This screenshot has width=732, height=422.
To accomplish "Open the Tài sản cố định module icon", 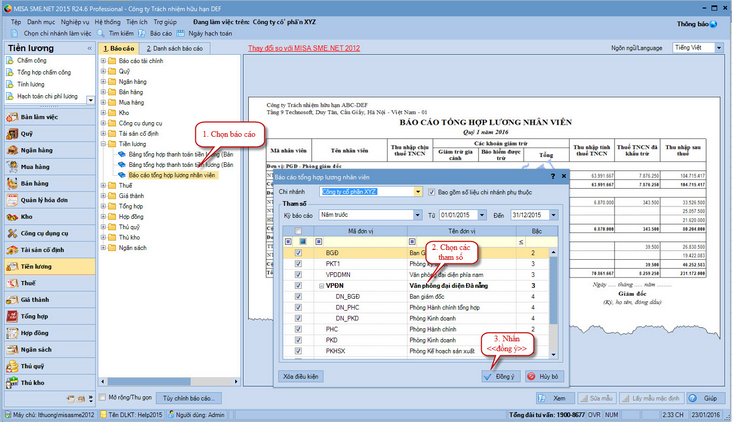I will (12, 250).
